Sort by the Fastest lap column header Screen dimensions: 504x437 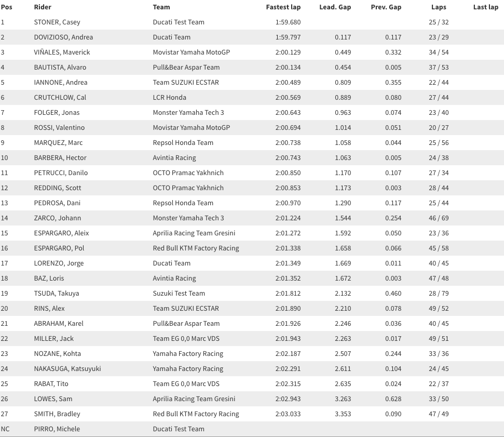coord(283,7)
